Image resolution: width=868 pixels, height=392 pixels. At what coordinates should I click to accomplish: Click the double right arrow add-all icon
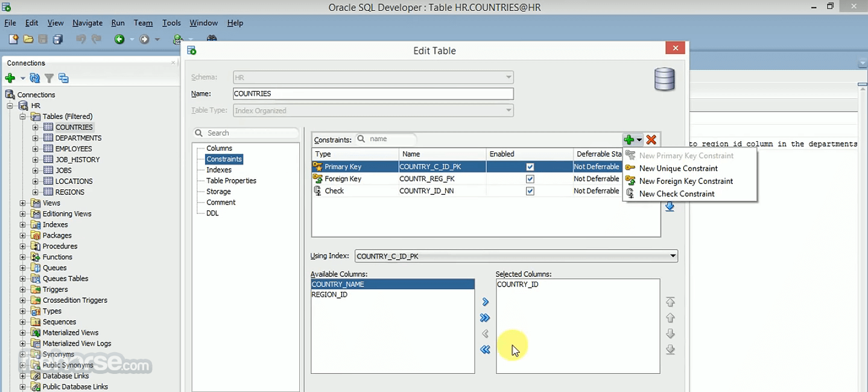[485, 318]
